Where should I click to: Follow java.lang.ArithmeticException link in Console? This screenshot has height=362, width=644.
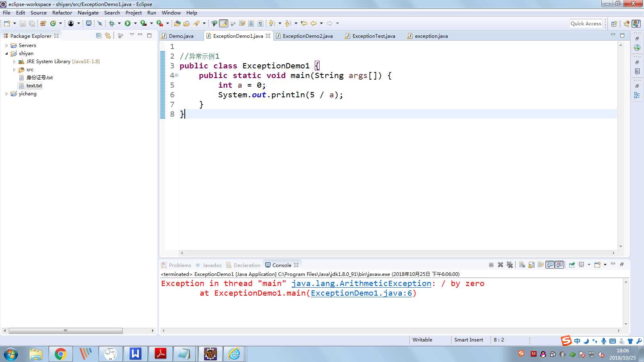[x=361, y=283]
